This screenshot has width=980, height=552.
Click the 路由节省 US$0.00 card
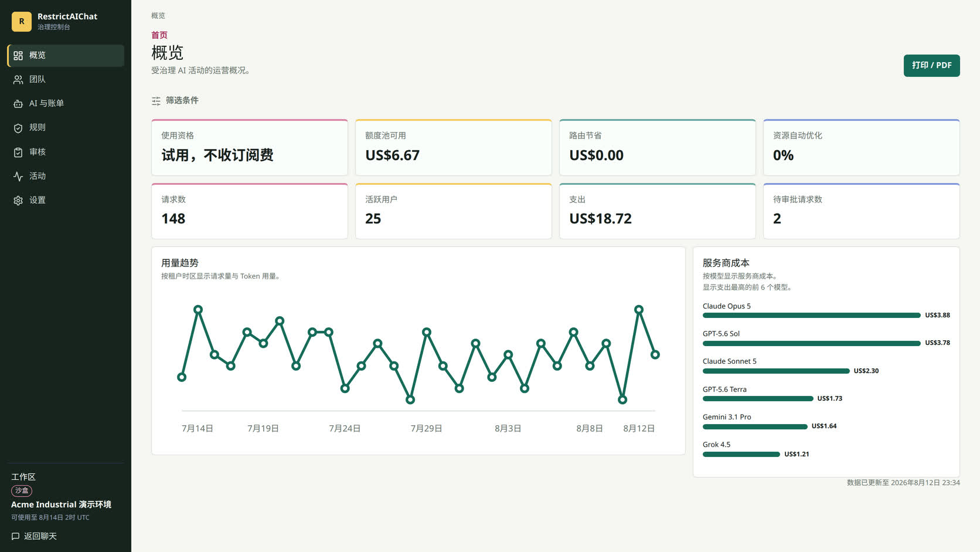[x=658, y=147]
